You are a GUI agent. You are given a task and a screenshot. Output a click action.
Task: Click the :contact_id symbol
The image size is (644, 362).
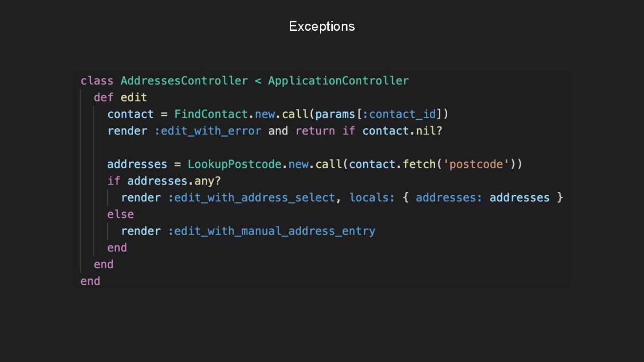click(x=399, y=114)
